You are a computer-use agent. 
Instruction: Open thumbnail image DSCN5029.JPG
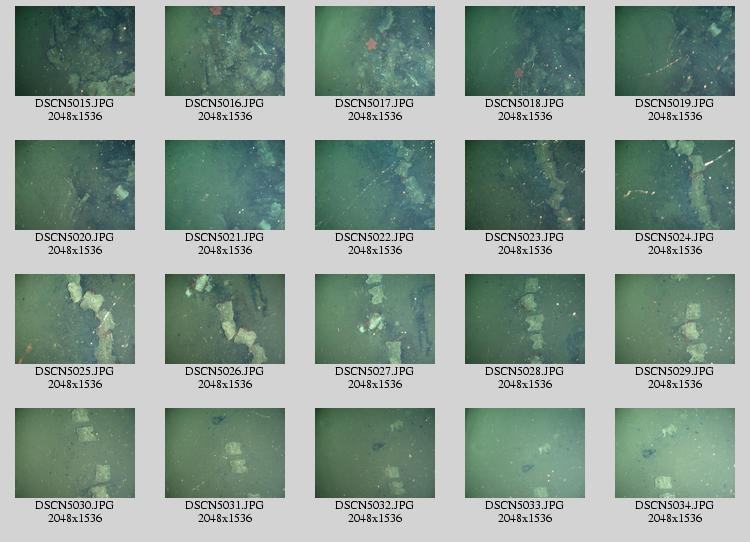point(675,319)
